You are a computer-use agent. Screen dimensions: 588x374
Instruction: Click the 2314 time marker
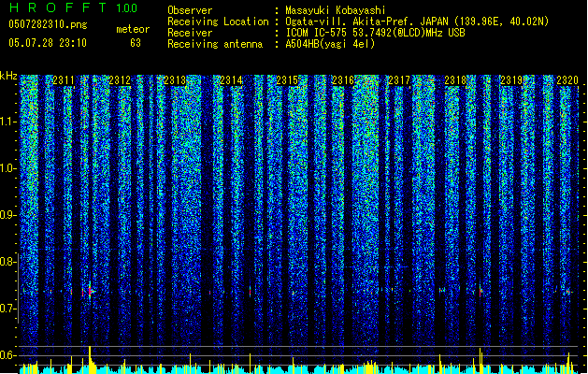coord(232,80)
